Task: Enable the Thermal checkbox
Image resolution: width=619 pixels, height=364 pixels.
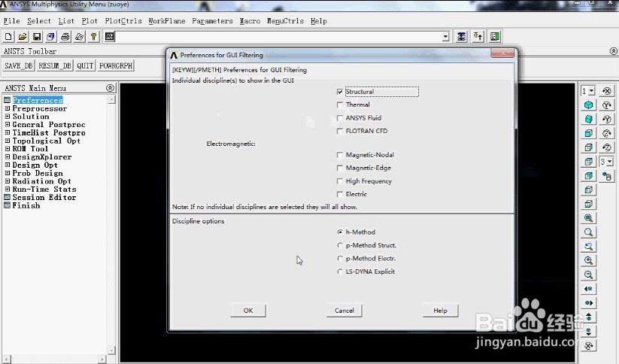Action: click(340, 105)
